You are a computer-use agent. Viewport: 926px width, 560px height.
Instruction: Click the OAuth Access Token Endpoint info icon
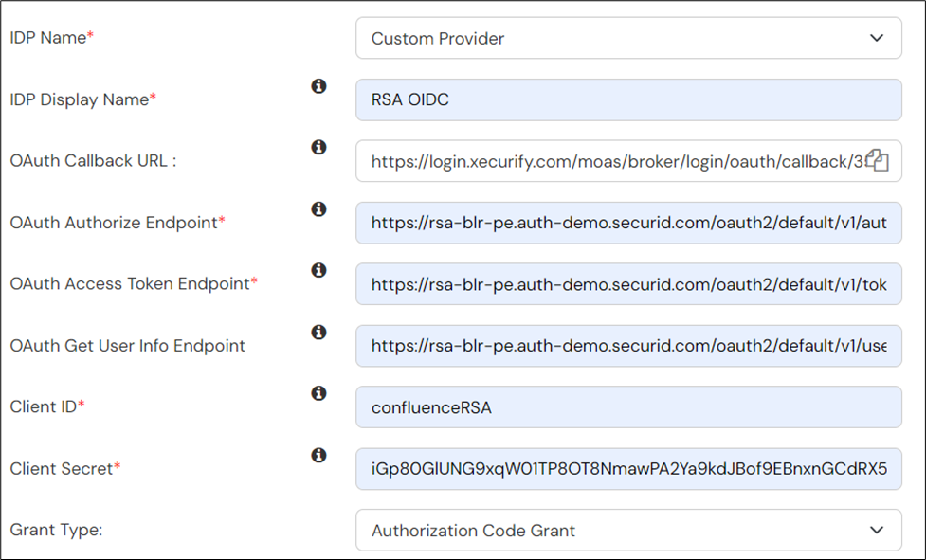coord(318,270)
